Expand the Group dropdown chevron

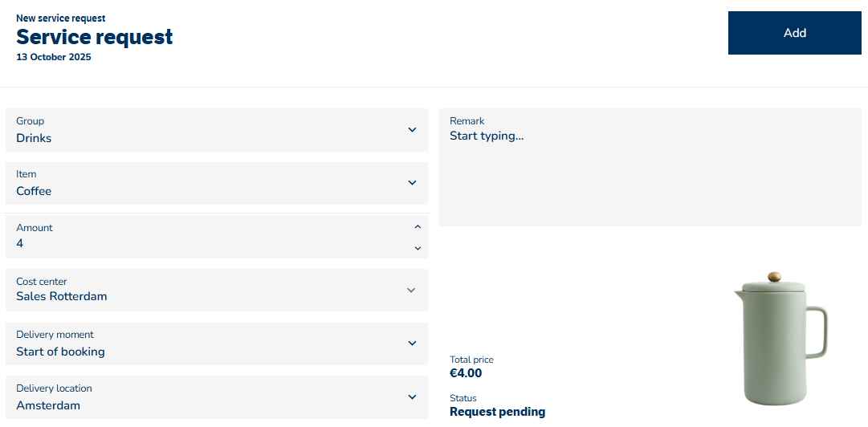[x=412, y=130]
